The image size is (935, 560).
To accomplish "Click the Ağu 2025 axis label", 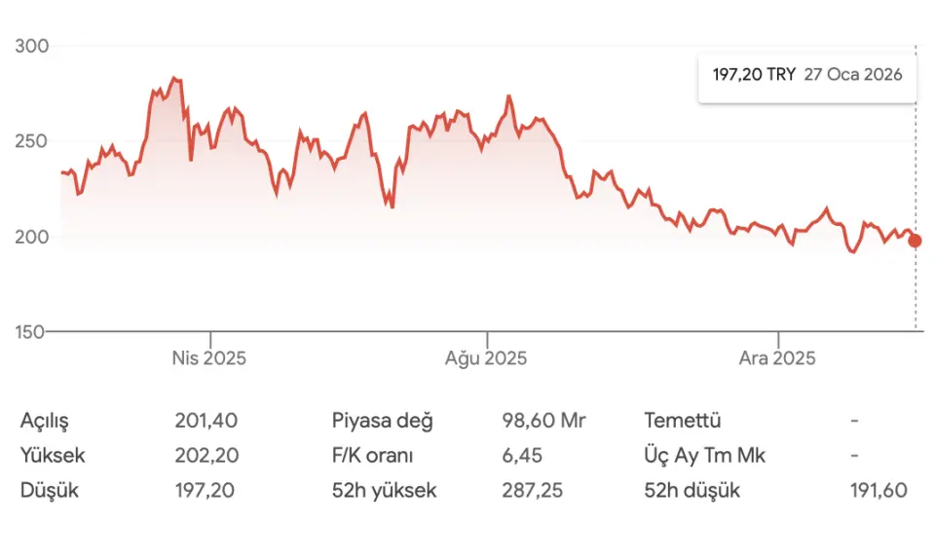I will pyautogui.click(x=486, y=358).
